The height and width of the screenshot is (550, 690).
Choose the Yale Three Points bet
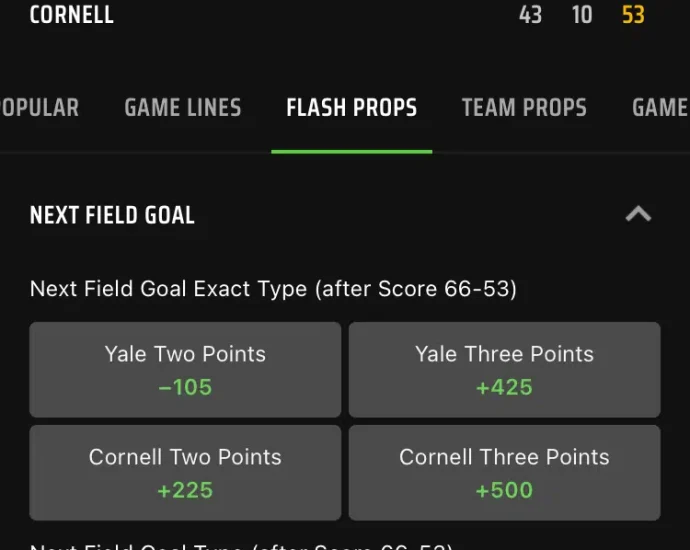(x=504, y=369)
